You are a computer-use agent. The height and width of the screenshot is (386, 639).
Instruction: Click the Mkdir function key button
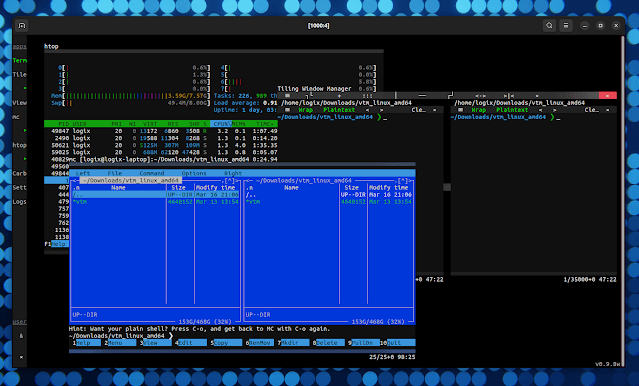click(x=293, y=343)
